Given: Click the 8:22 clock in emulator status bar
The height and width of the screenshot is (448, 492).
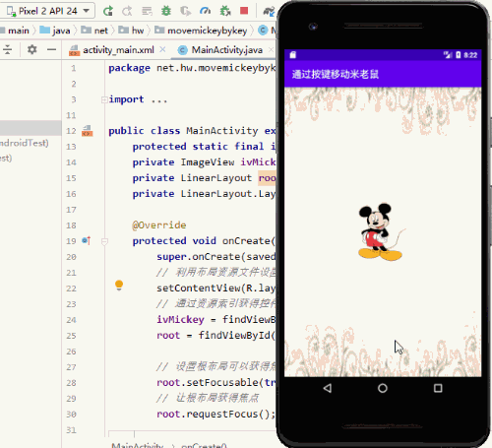Looking at the screenshot, I should pyautogui.click(x=470, y=55).
